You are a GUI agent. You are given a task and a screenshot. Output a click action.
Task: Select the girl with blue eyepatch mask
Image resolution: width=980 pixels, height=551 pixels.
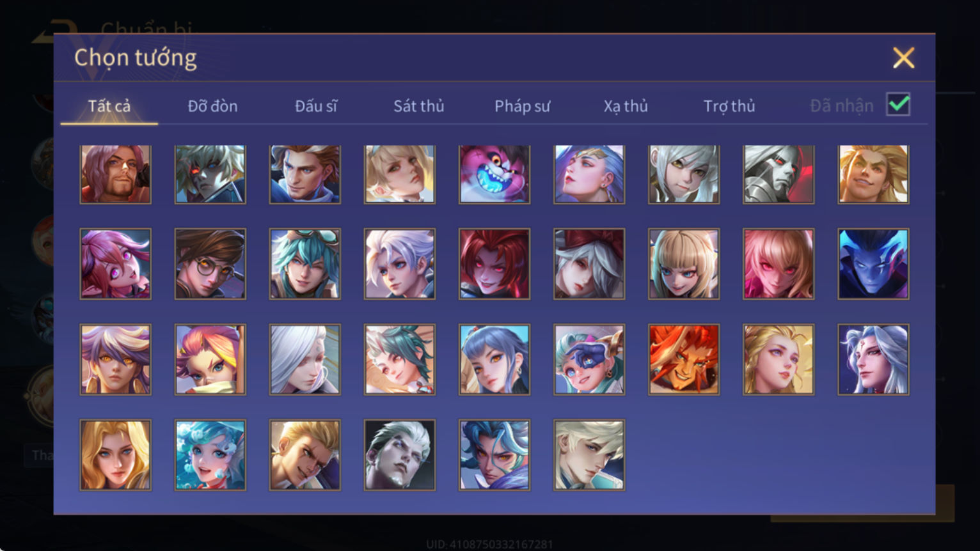click(x=589, y=359)
